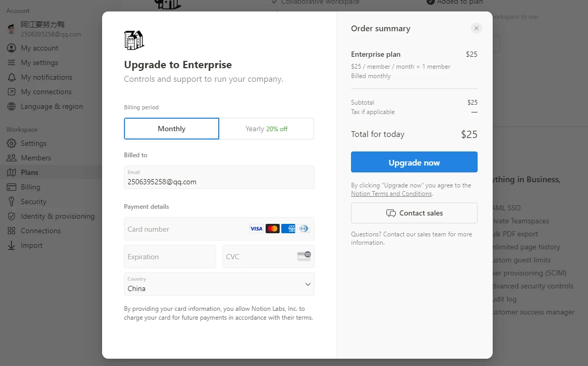Click the My notifications bell icon

(11, 77)
